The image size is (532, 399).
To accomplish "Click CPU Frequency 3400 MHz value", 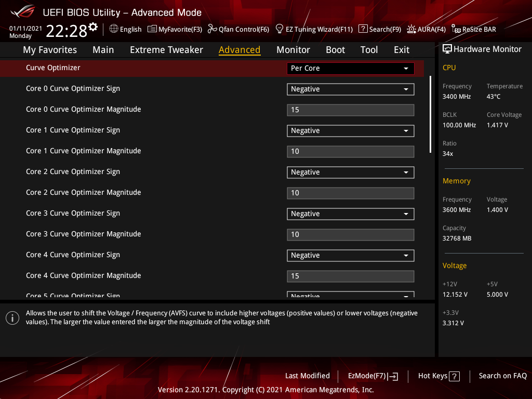I will coord(457,97).
